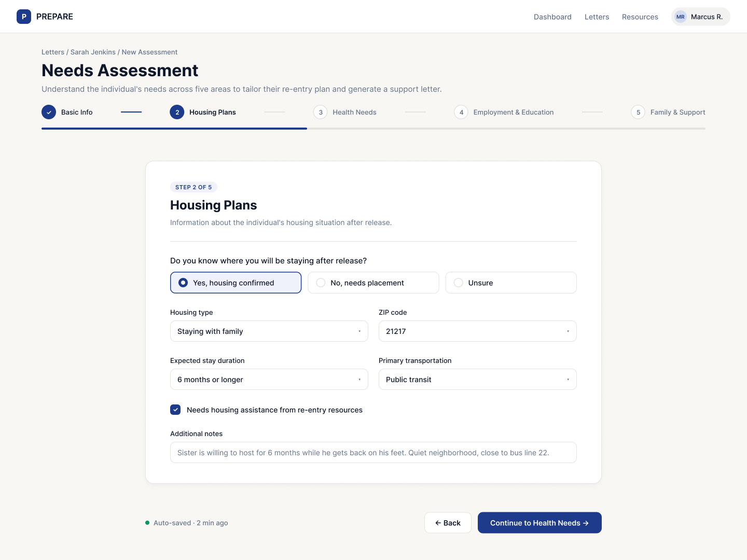Click the MR avatar icon
Screen dimensions: 747x560
tap(681, 17)
